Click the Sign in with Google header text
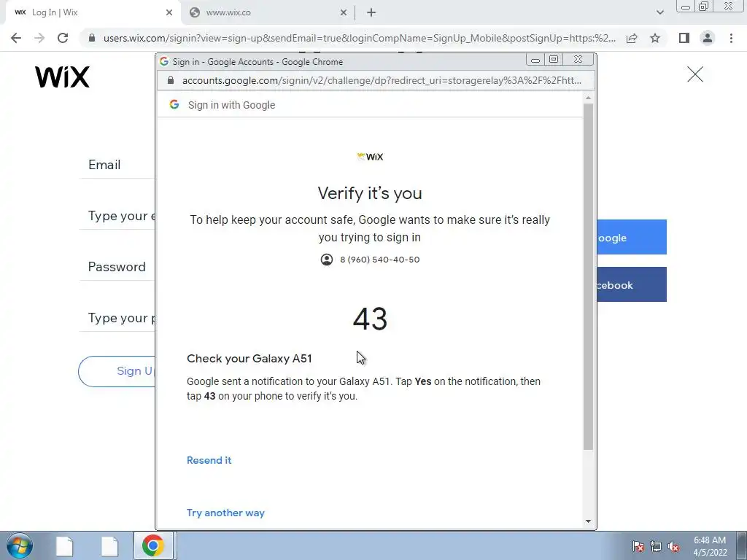This screenshot has width=747, height=560. (x=231, y=105)
